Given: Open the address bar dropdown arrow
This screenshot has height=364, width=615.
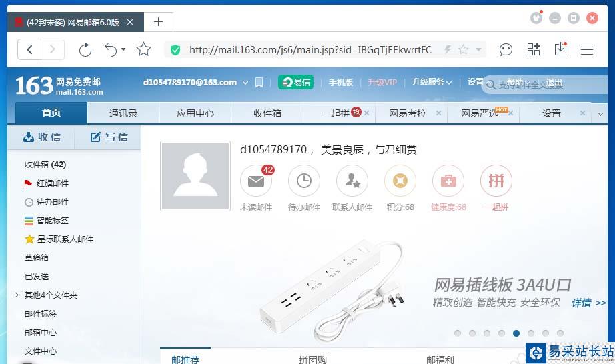Looking at the screenshot, I should (478, 50).
